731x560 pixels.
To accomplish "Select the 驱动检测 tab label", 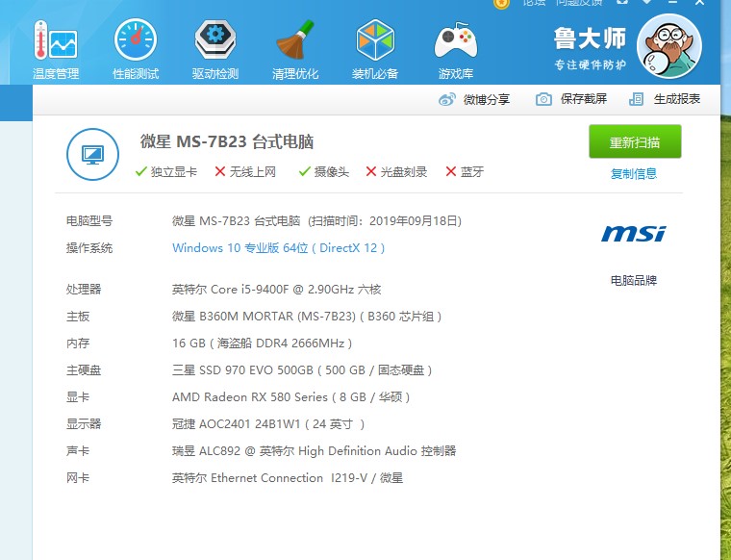I will [215, 74].
